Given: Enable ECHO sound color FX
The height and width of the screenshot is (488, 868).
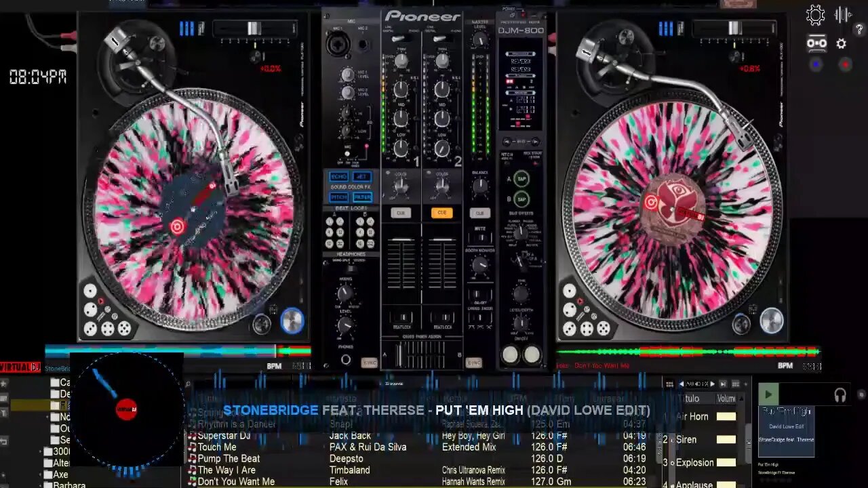Looking at the screenshot, I should tap(339, 177).
